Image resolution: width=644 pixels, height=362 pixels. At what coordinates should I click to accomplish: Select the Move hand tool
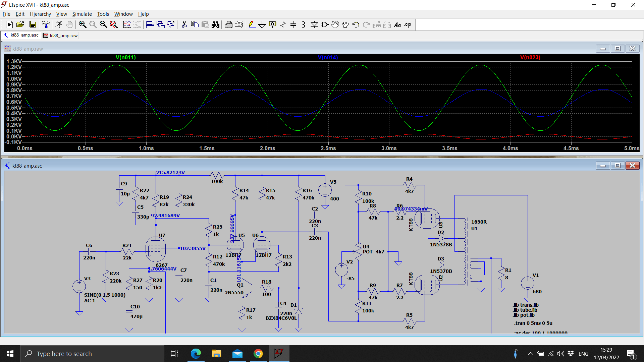tap(335, 24)
